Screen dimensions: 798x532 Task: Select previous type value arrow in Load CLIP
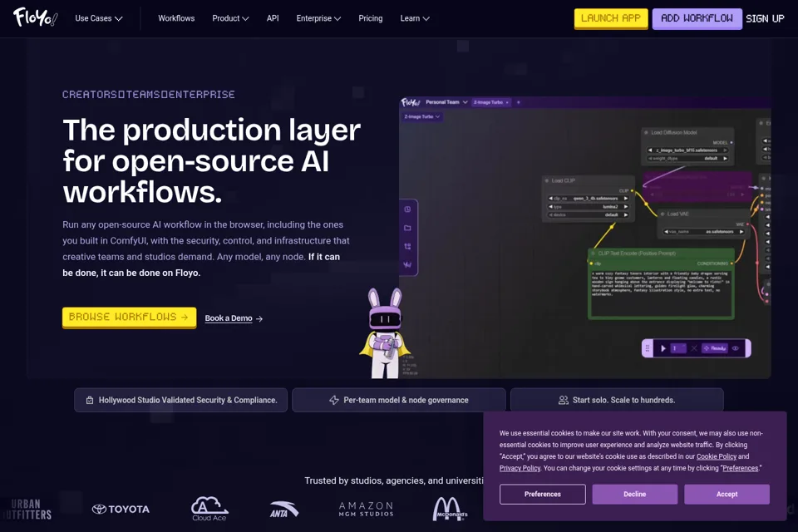click(550, 207)
